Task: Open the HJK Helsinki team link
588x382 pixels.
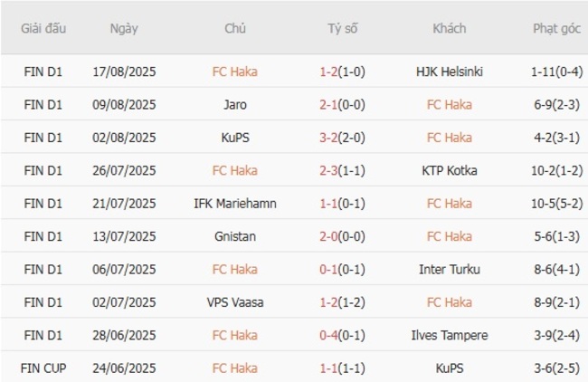Action: [x=450, y=72]
